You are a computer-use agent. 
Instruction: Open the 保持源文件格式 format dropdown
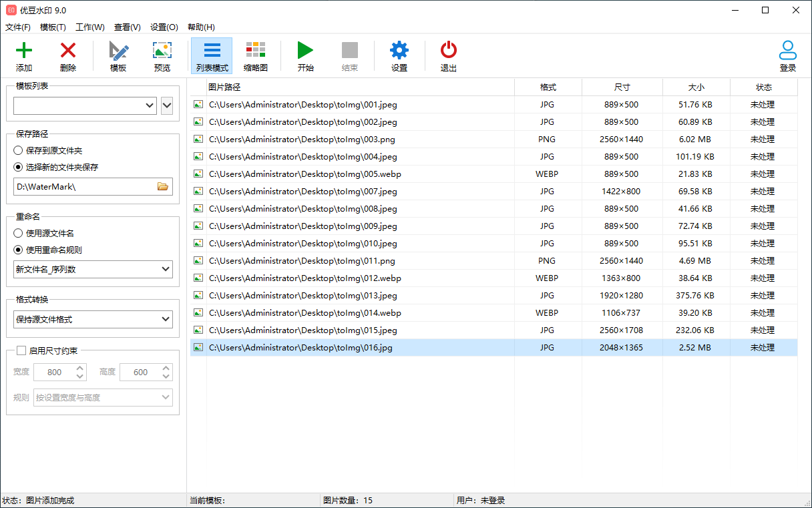point(93,320)
